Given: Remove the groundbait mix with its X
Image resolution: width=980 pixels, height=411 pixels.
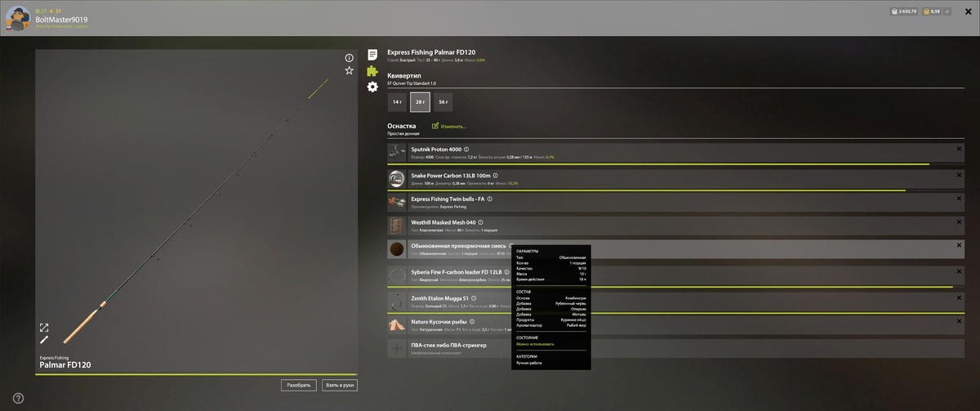Looking at the screenshot, I should (x=959, y=245).
